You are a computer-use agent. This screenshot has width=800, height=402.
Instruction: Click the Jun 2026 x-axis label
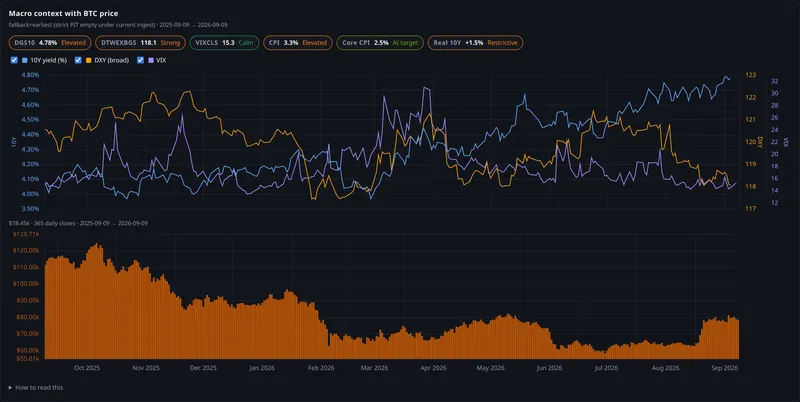click(549, 368)
